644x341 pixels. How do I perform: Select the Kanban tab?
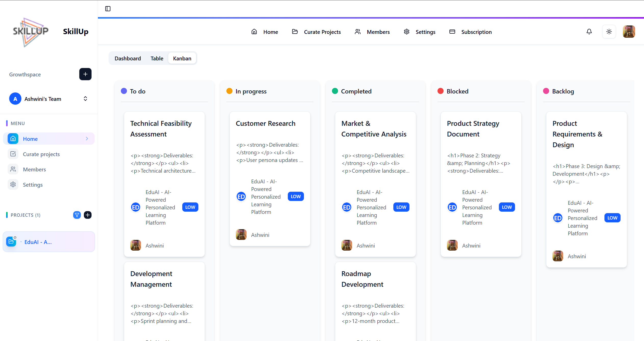[x=182, y=58]
